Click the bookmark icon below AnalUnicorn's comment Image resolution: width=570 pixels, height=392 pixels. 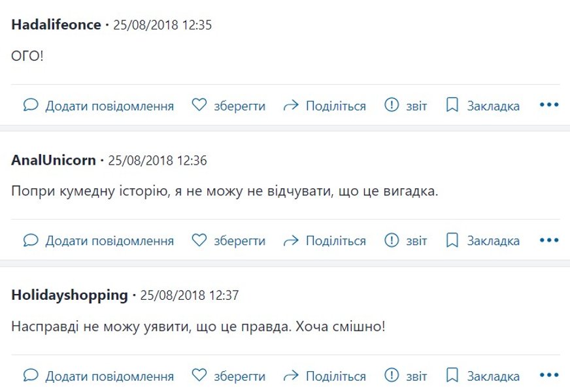click(x=452, y=240)
